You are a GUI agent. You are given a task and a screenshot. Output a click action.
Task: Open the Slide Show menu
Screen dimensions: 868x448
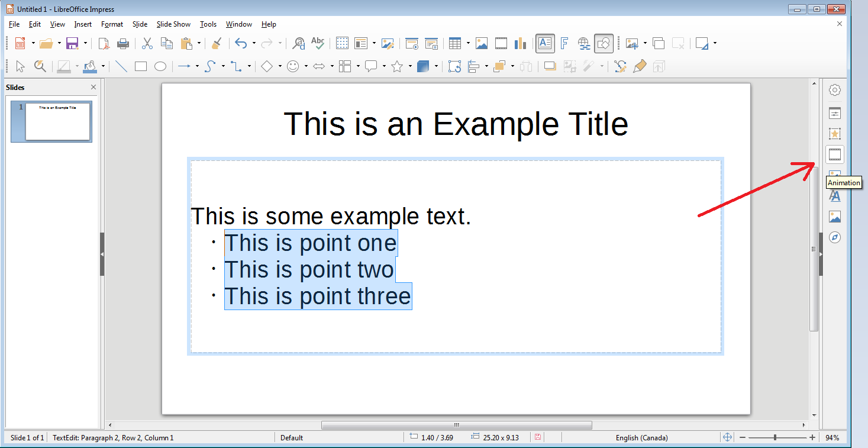tap(173, 24)
